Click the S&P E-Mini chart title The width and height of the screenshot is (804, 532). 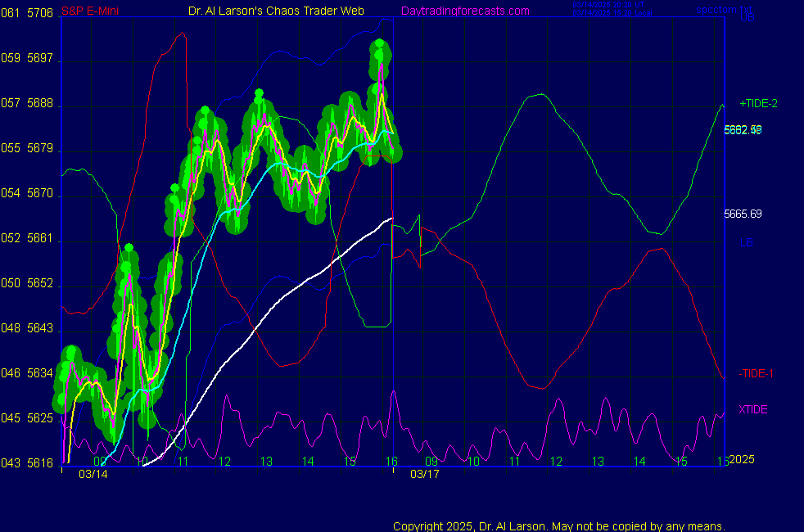click(x=90, y=11)
